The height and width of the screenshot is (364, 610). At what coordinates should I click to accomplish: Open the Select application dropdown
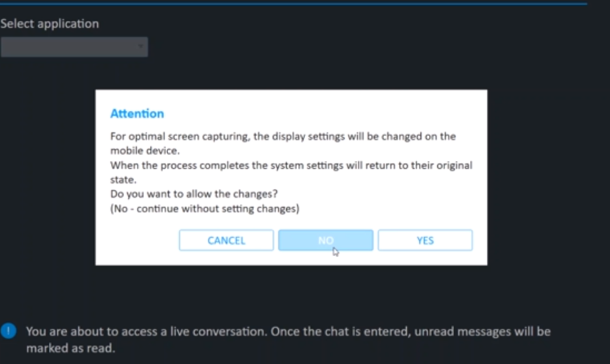pos(74,47)
